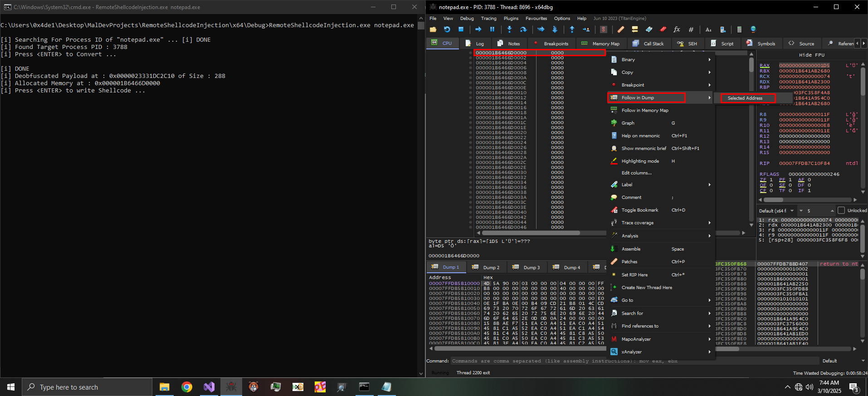The width and height of the screenshot is (868, 396).
Task: Click the Run arrow toolbar icon
Action: click(478, 29)
